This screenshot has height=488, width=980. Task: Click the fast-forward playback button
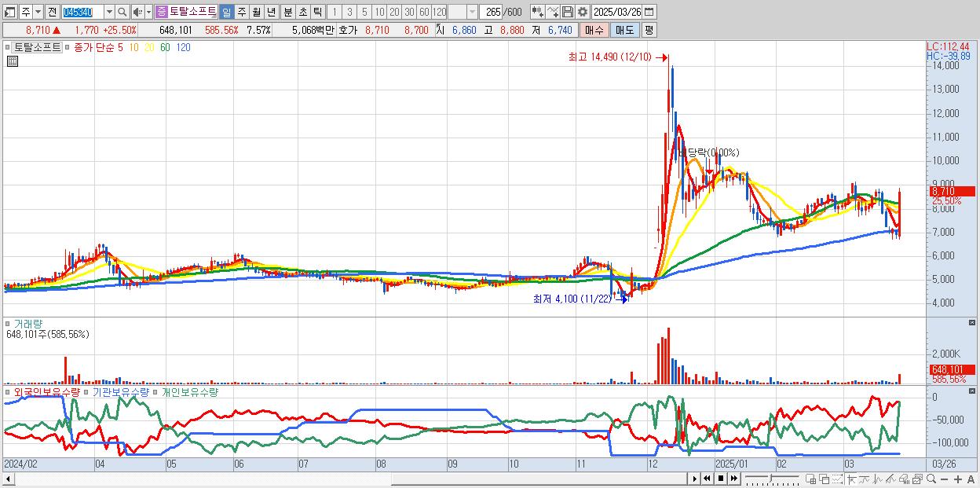(733, 479)
